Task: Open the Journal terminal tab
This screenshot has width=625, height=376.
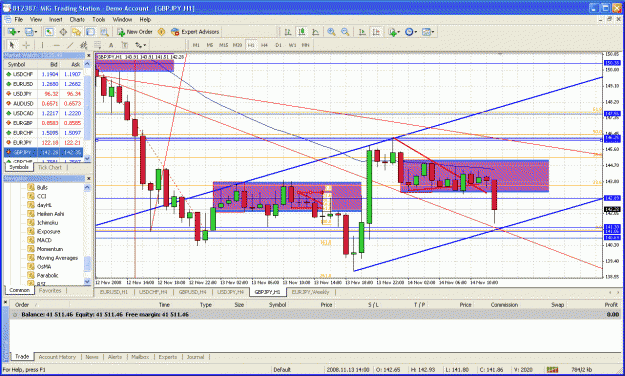Action: pyautogui.click(x=195, y=357)
